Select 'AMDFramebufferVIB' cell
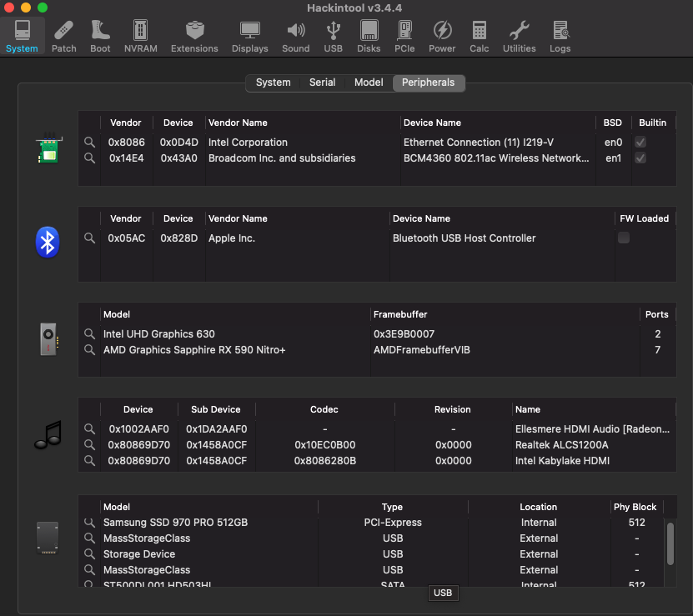This screenshot has height=616, width=693. click(x=422, y=350)
